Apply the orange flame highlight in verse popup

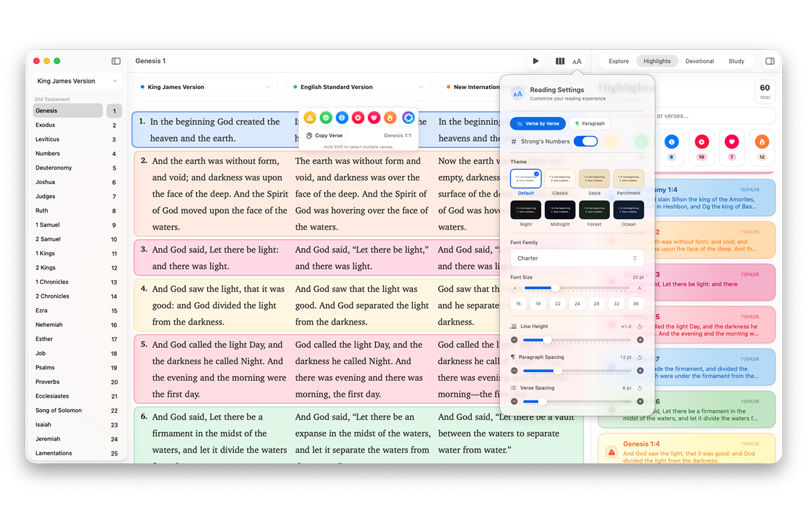tap(390, 117)
